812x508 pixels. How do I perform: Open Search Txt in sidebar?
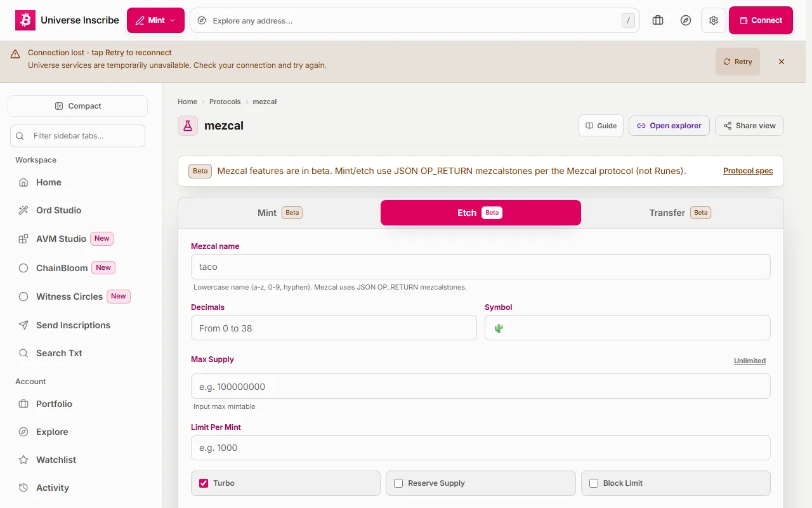[77, 353]
